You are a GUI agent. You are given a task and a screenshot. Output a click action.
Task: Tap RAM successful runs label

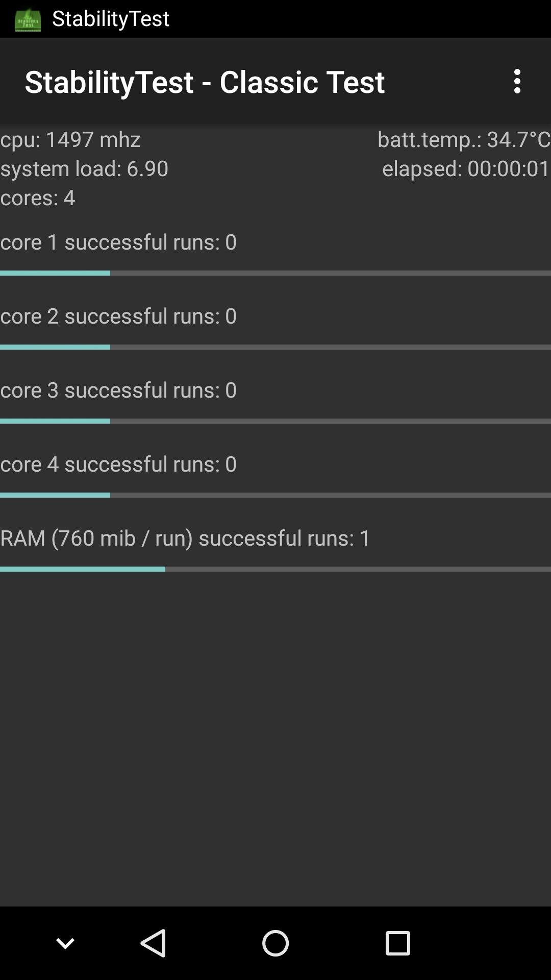point(185,538)
